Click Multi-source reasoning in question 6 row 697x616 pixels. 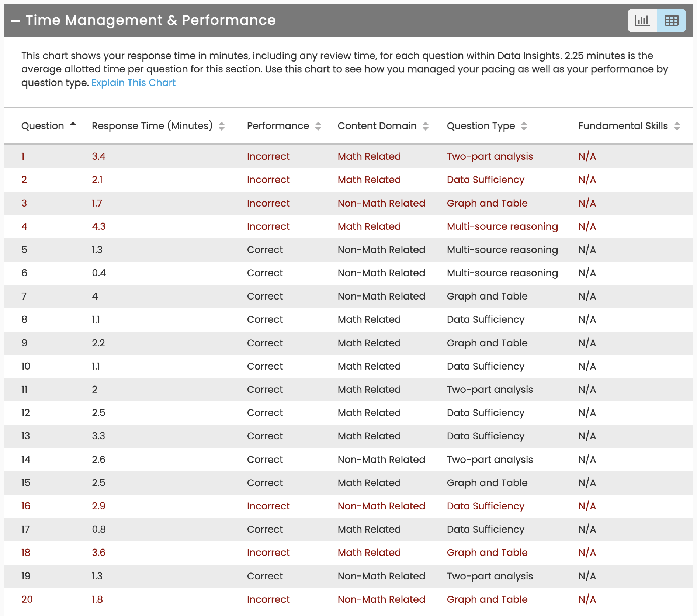502,273
